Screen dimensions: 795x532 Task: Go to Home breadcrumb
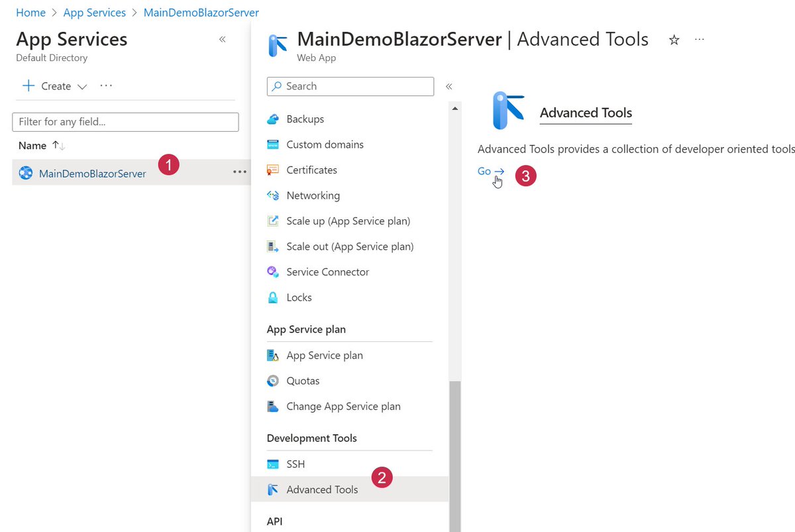tap(30, 13)
